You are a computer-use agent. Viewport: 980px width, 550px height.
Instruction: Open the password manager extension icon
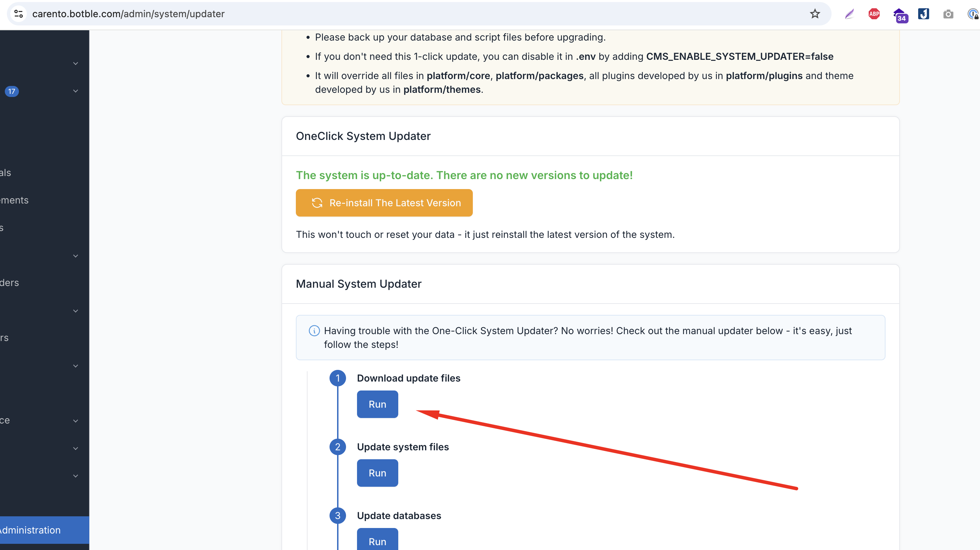point(973,14)
